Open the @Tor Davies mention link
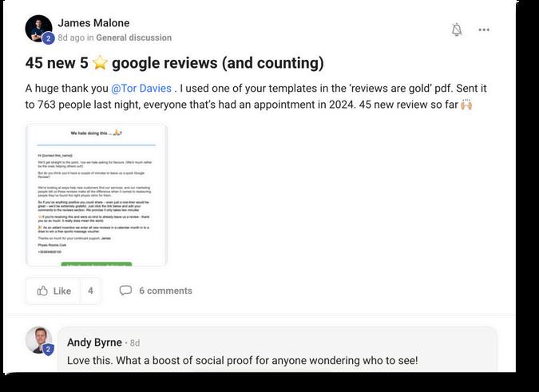The image size is (539, 392). pos(141,89)
